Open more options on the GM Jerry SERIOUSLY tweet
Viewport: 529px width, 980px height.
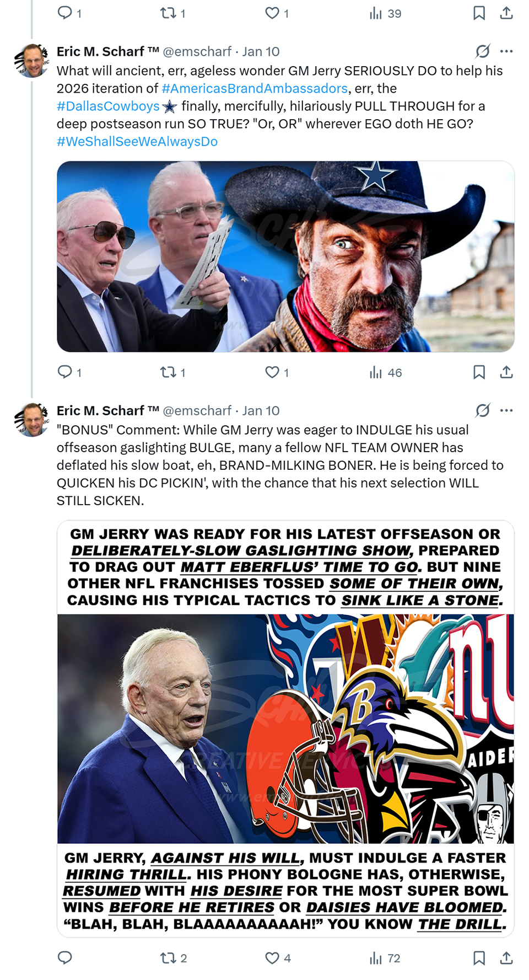tap(506, 51)
